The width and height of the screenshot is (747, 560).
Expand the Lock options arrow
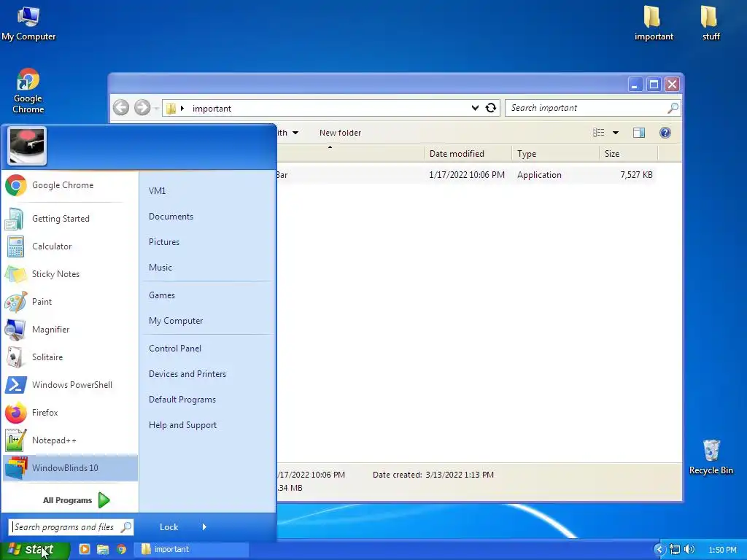[204, 526]
